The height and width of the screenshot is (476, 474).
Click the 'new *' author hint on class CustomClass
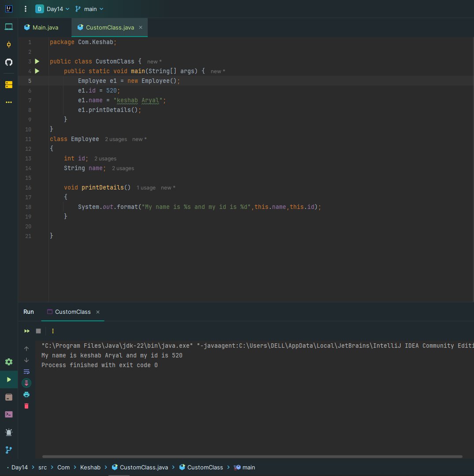coord(154,62)
